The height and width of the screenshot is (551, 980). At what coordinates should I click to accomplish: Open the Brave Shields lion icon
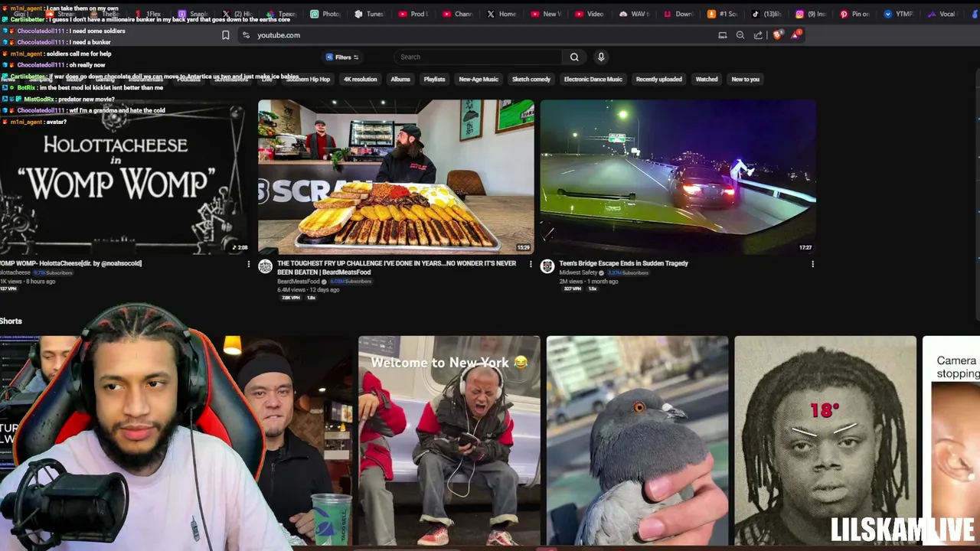tap(778, 34)
